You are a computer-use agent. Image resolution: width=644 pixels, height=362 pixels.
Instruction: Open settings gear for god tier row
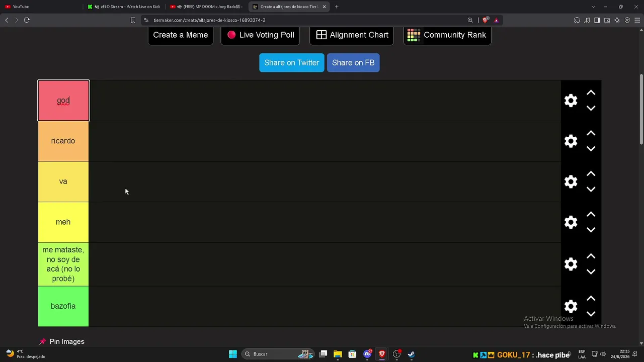tap(571, 101)
